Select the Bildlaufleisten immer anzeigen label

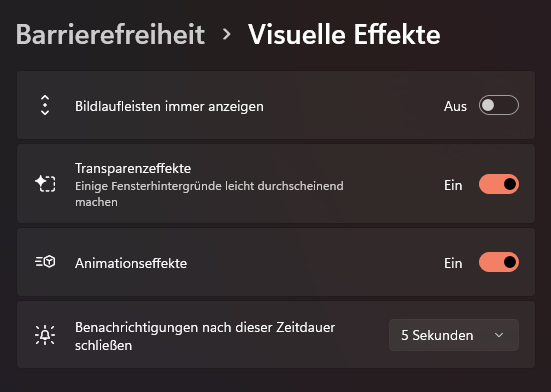pos(169,106)
